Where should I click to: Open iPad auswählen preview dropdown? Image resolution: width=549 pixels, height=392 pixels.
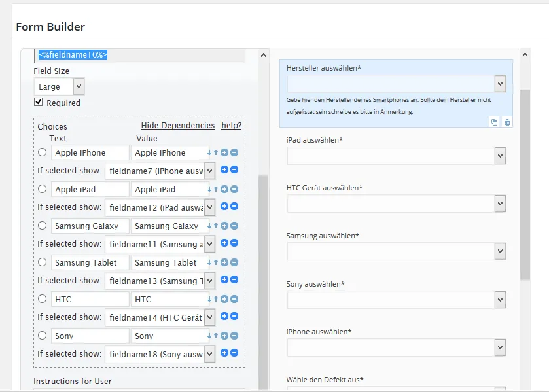coord(397,156)
